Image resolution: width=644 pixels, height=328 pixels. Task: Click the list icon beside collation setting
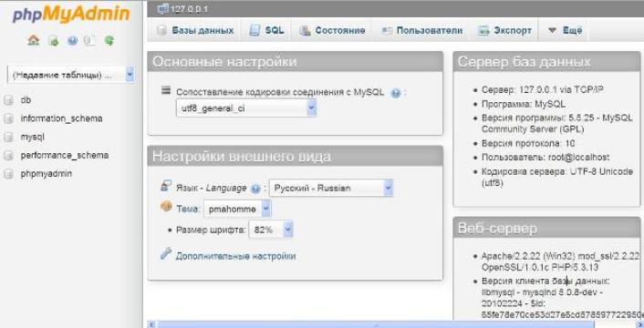pyautogui.click(x=166, y=90)
